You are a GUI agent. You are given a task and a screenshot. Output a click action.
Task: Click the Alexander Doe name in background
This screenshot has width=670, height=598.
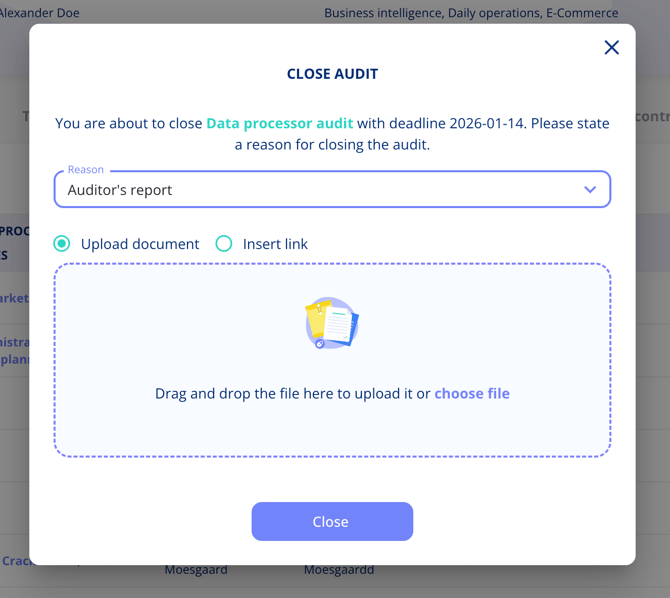click(40, 13)
